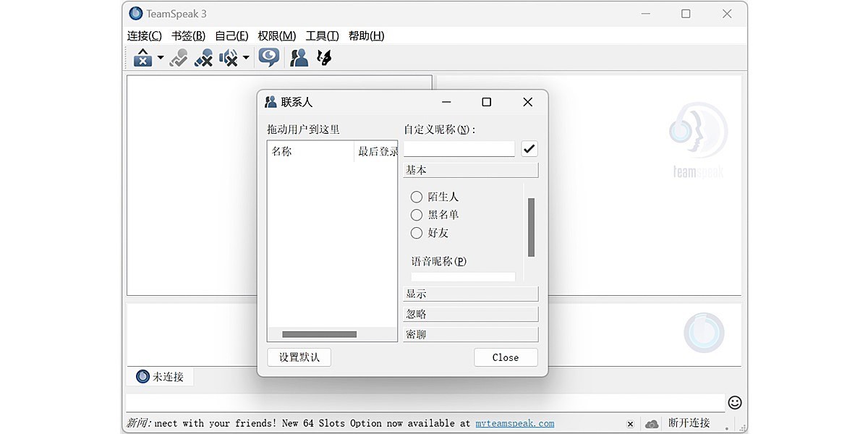Mute your microphone via the toolbar
The width and height of the screenshot is (868, 434).
[x=203, y=57]
